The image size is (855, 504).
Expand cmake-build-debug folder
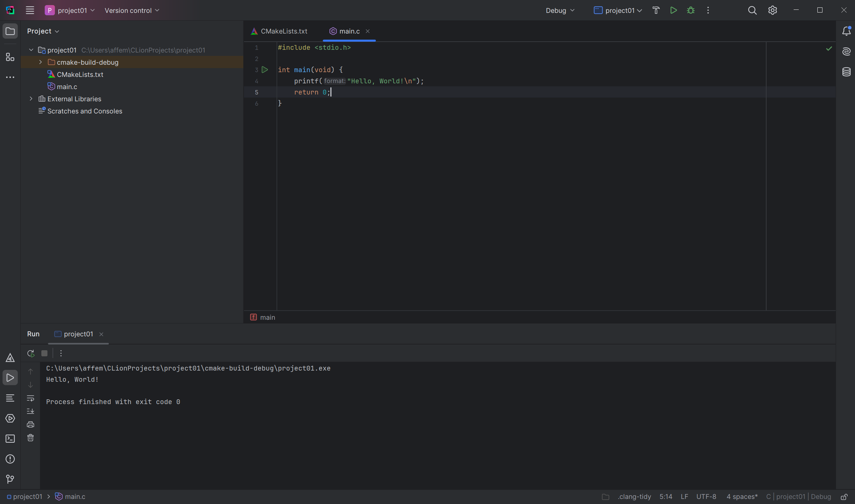(40, 62)
